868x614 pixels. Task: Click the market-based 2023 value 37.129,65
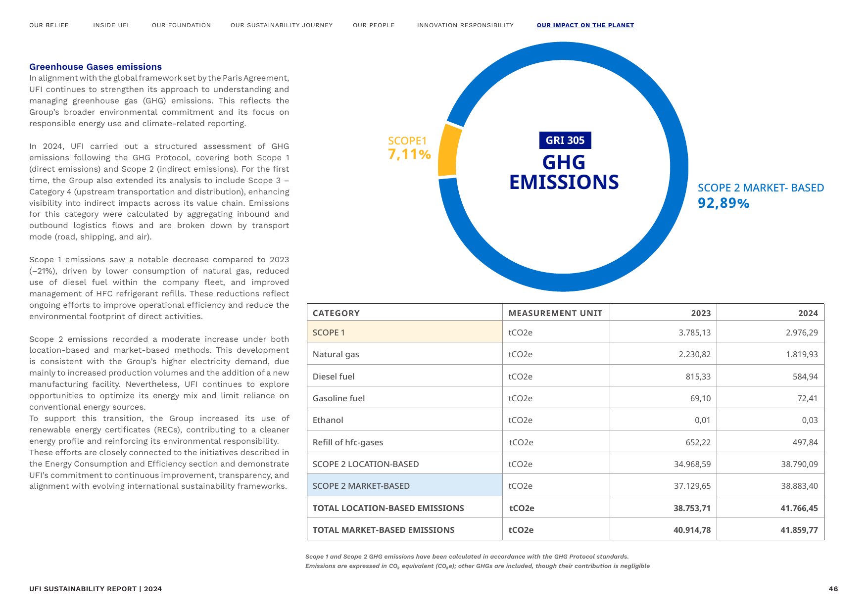692,486
